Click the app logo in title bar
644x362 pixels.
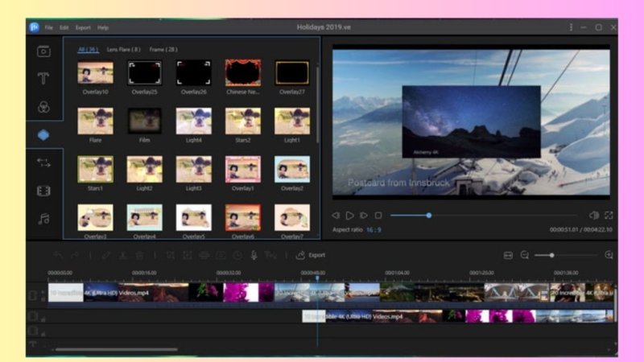point(34,27)
